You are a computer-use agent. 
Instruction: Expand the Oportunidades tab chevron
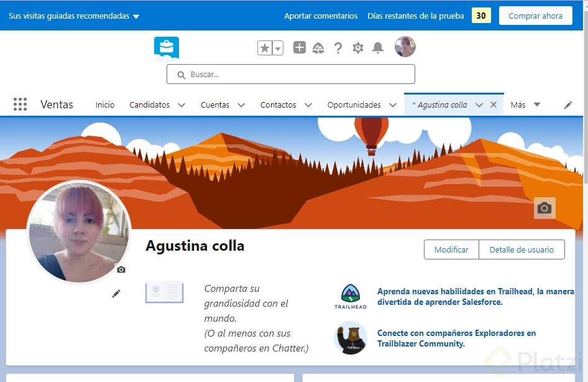tap(393, 105)
